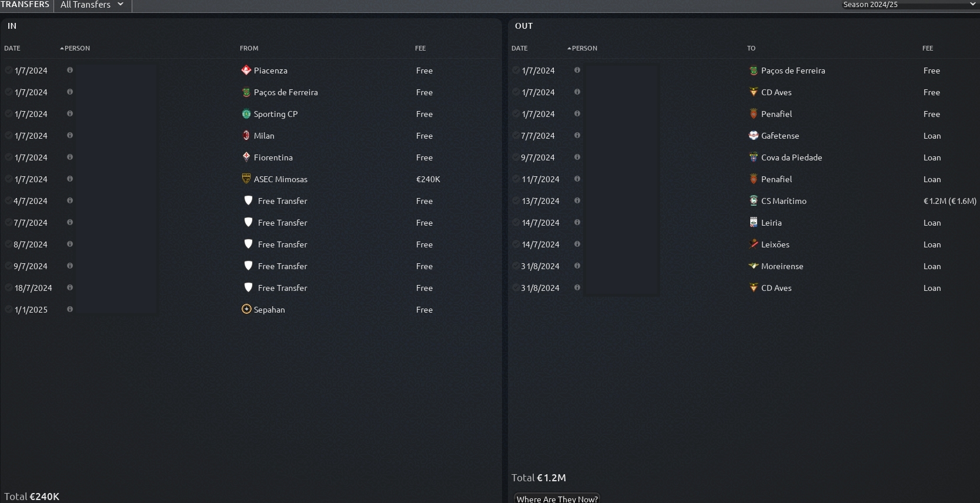
Task: Open the All Transfers filter dropdown
Action: coord(92,5)
